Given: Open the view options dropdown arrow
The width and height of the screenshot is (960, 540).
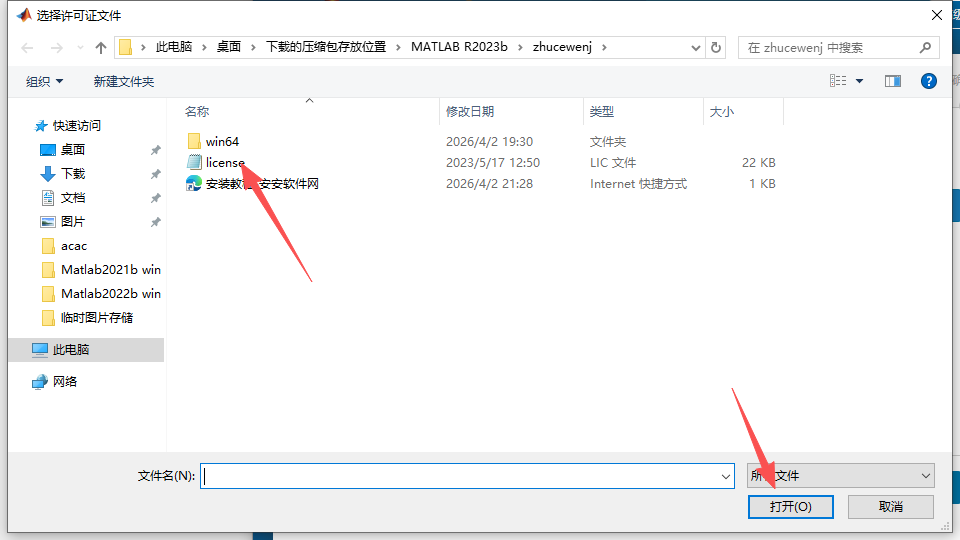Looking at the screenshot, I should 860,81.
